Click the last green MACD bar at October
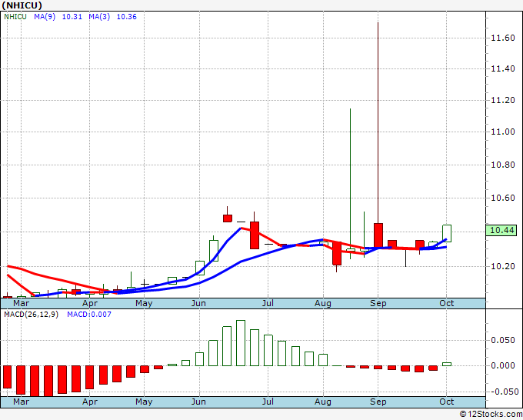The height and width of the screenshot is (420, 523). [x=447, y=365]
